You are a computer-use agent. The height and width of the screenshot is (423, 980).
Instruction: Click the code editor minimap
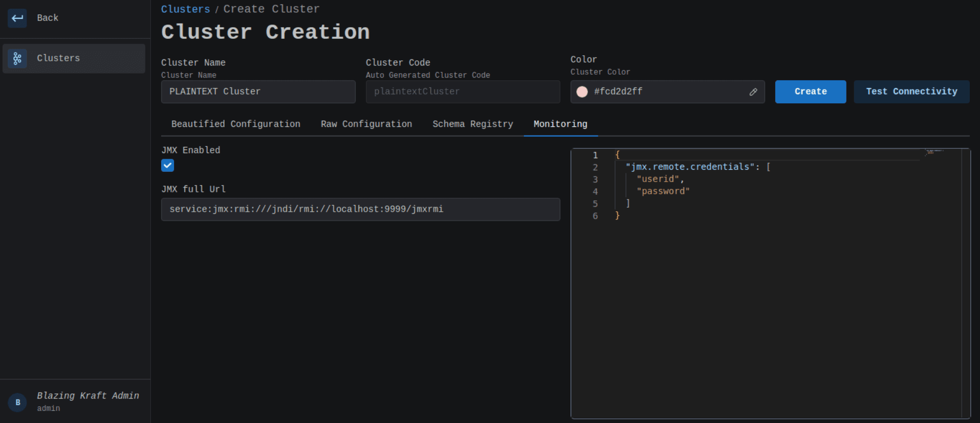coord(934,152)
